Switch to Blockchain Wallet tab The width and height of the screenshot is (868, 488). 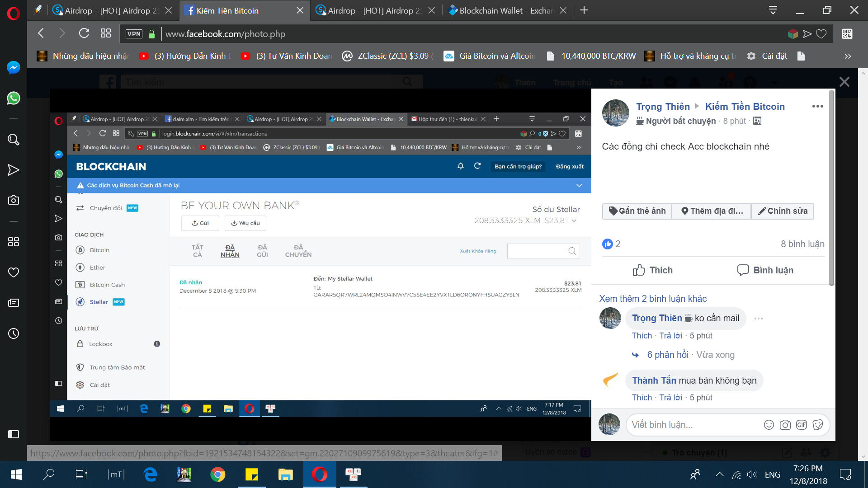[x=506, y=10]
